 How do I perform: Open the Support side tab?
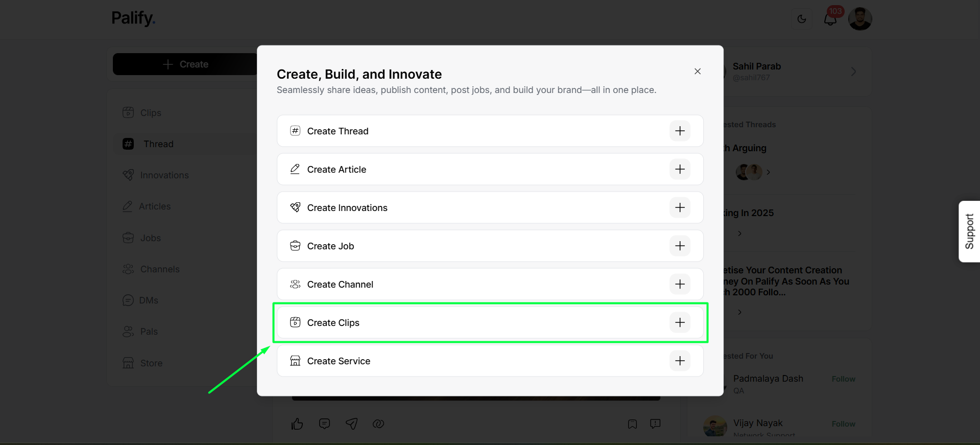pos(969,231)
